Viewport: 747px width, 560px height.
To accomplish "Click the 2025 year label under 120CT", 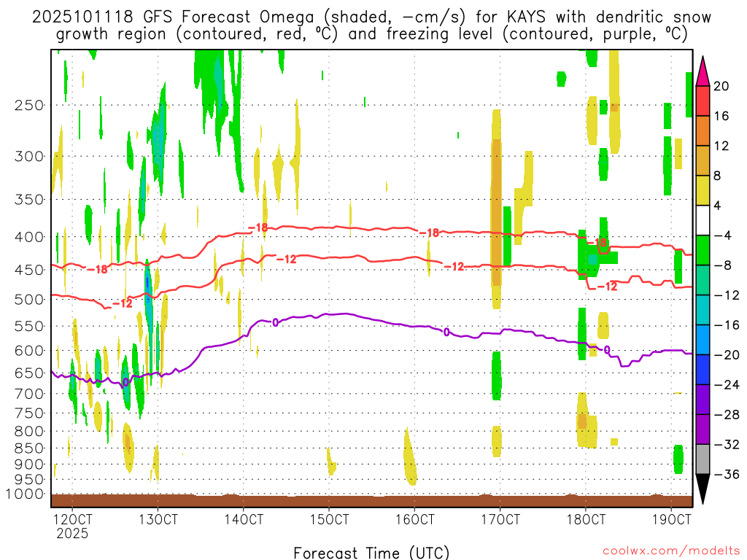I will coord(72,533).
